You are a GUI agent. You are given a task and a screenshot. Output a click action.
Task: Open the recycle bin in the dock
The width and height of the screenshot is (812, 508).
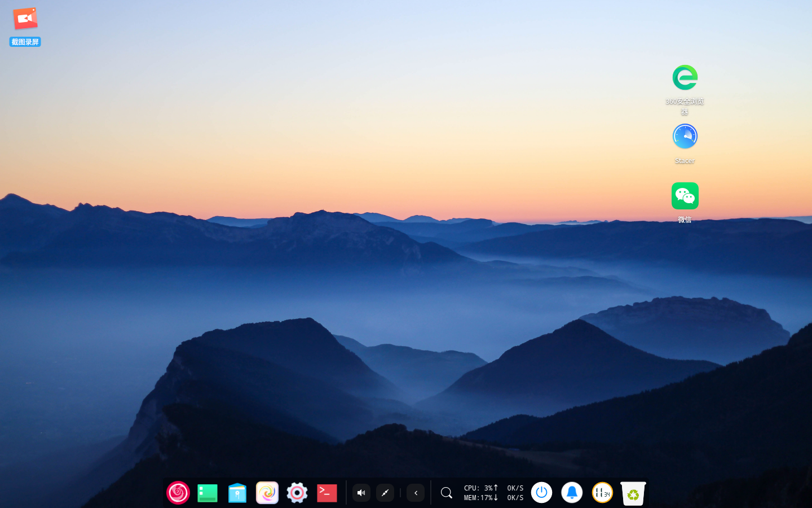(633, 493)
